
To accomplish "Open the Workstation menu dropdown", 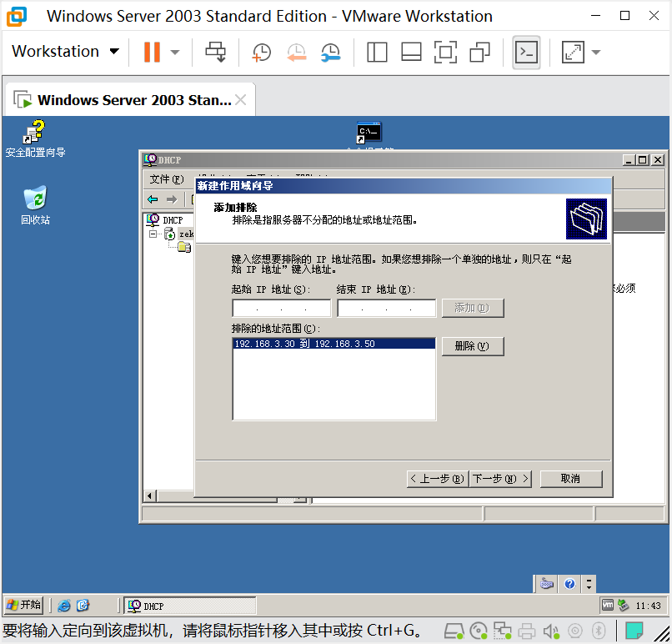I will pyautogui.click(x=65, y=52).
